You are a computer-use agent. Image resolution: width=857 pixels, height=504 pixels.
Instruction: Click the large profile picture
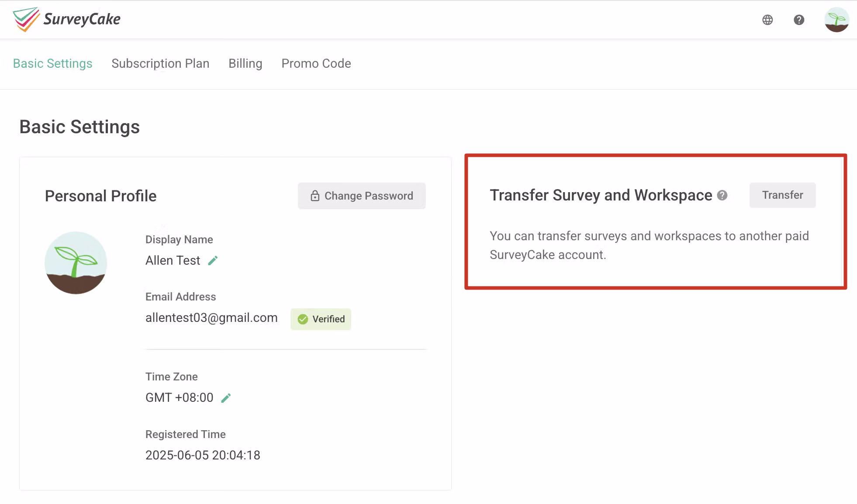76,263
